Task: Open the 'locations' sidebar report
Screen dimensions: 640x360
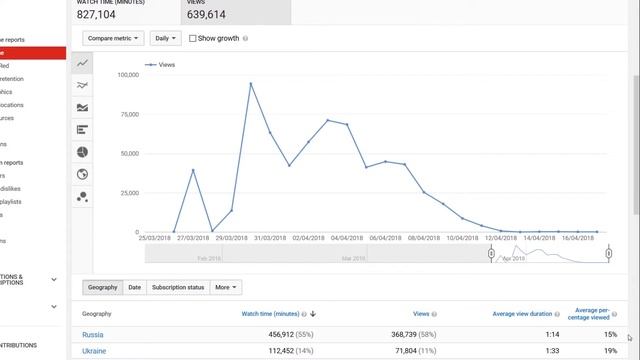Action: pyautogui.click(x=12, y=105)
